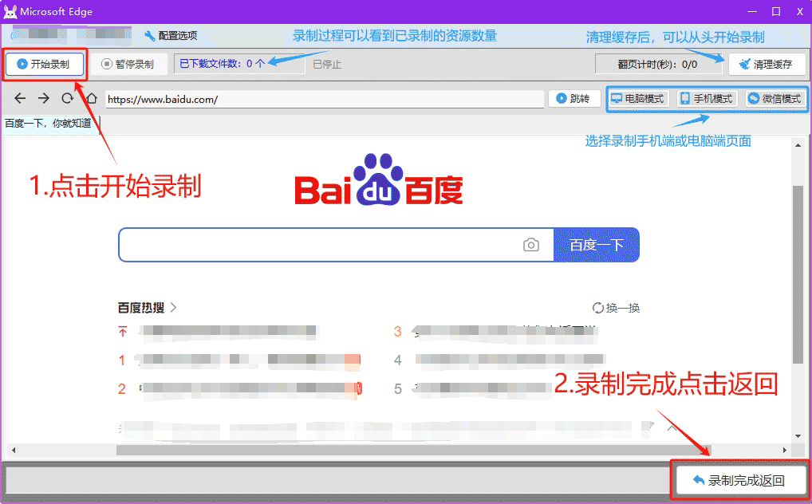The image size is (812, 504).
Task: Click the horizontal scrollbar left arrow
Action: click(14, 450)
